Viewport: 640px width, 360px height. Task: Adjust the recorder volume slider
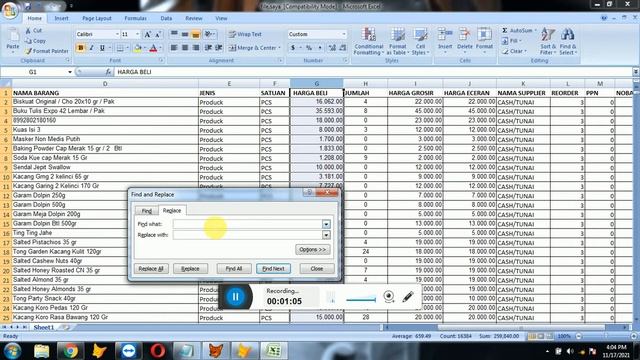point(361,300)
